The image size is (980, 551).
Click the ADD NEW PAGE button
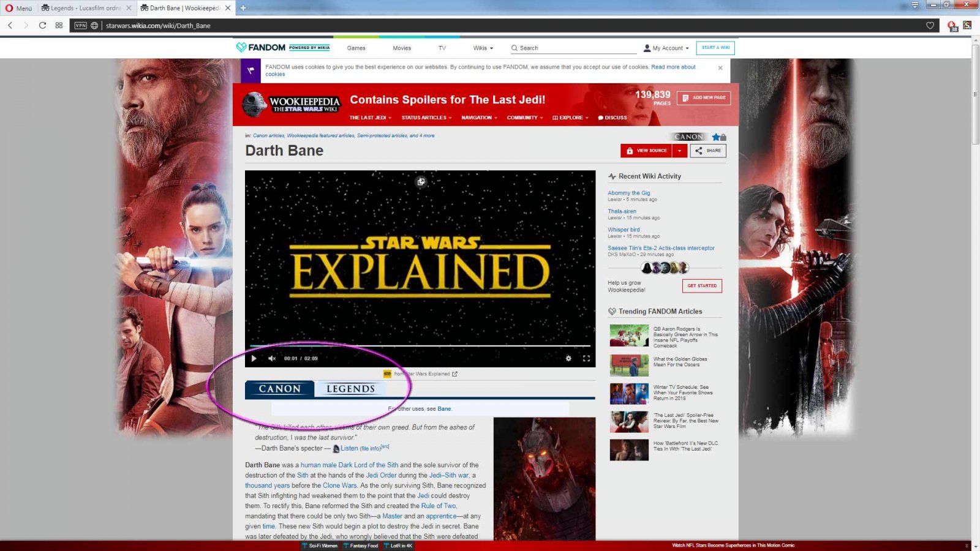click(704, 97)
